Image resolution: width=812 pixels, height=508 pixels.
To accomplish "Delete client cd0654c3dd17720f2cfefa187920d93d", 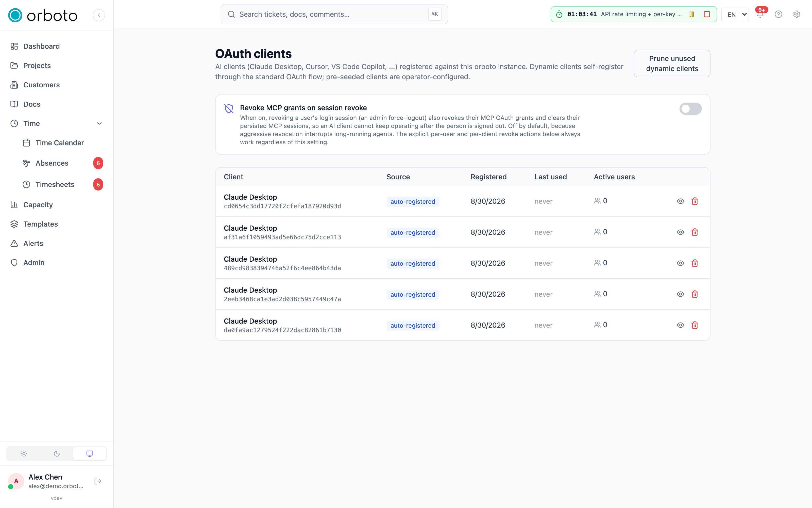I will point(695,201).
